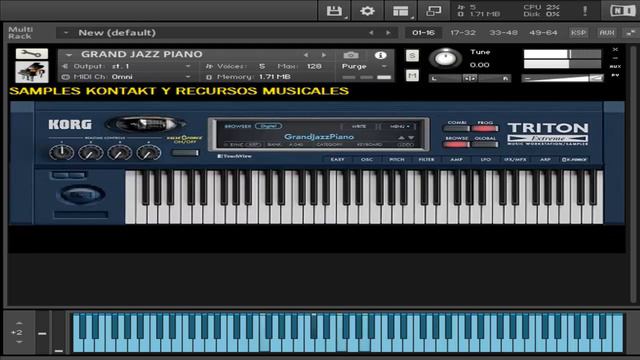Click the first realtime control knob
Viewport: 640px width, 360px height.
pos(62,153)
